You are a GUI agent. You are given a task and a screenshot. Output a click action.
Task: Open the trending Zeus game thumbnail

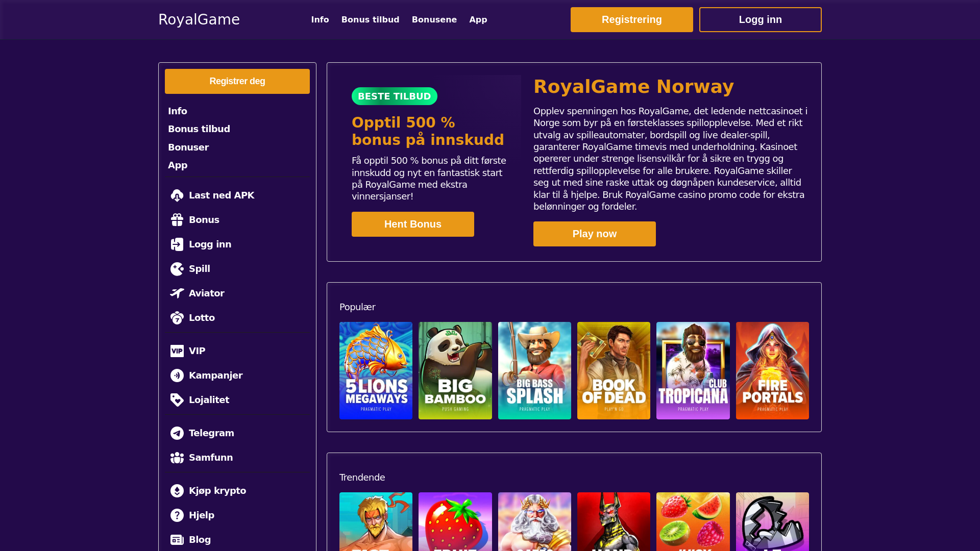click(x=534, y=521)
